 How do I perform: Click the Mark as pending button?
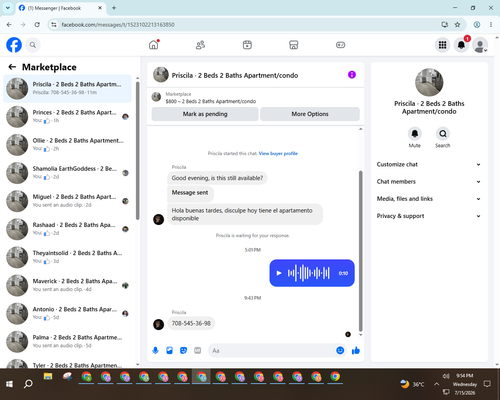click(205, 114)
